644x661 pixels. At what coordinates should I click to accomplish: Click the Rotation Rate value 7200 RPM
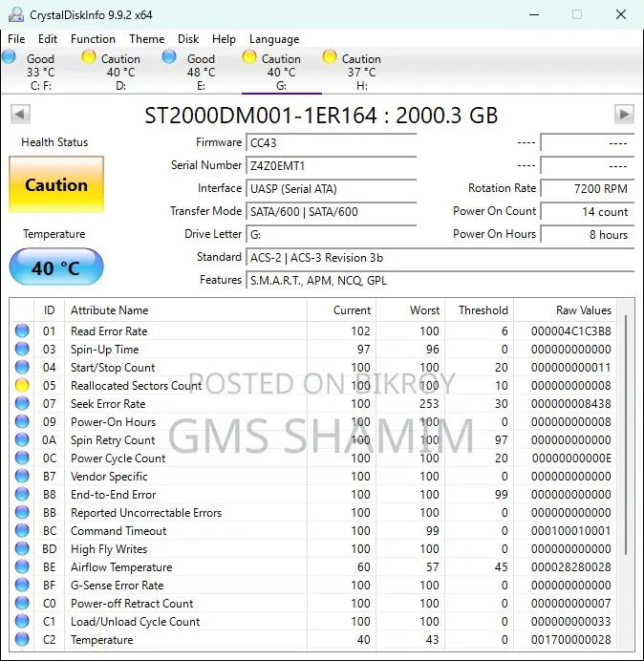click(587, 188)
